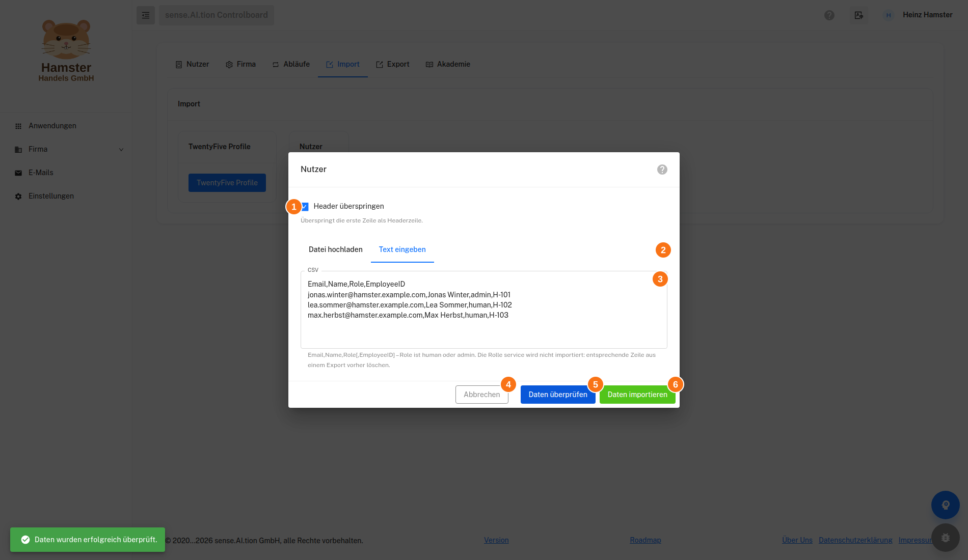Click the Einstellungen sidebar label
The width and height of the screenshot is (968, 560).
51,196
